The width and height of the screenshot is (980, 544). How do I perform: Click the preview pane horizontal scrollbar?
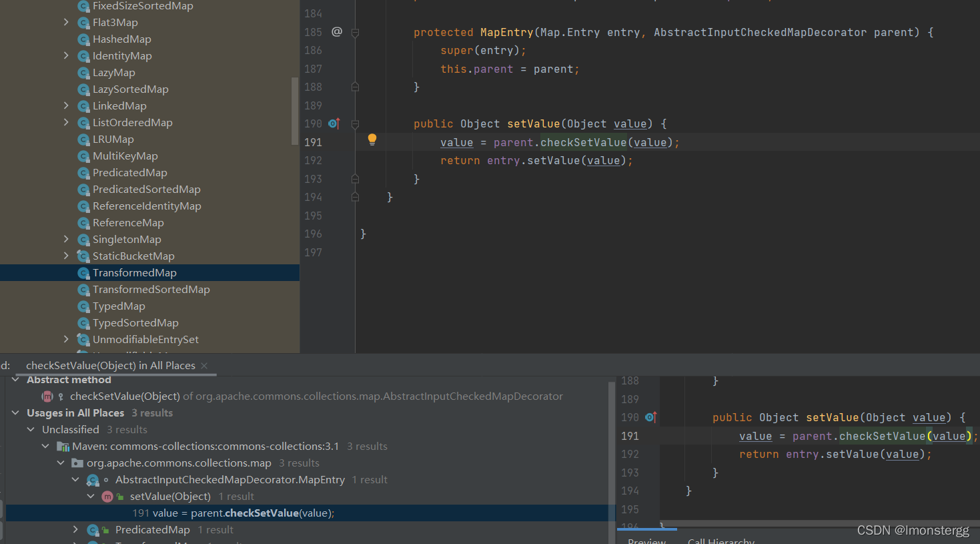pyautogui.click(x=819, y=525)
